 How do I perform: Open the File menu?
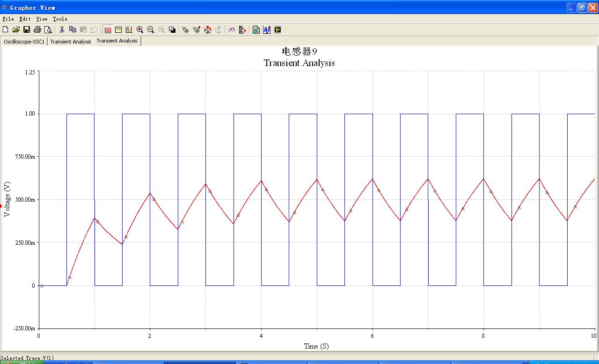[x=8, y=19]
